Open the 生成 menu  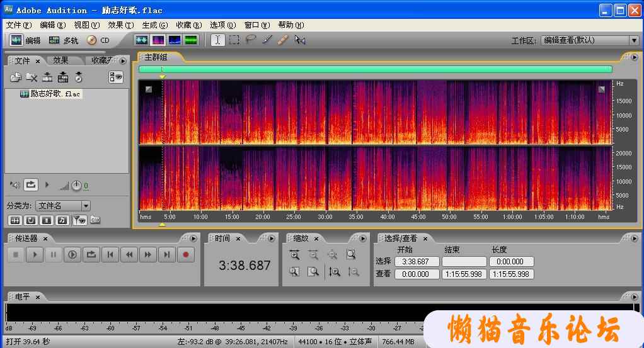[155, 25]
